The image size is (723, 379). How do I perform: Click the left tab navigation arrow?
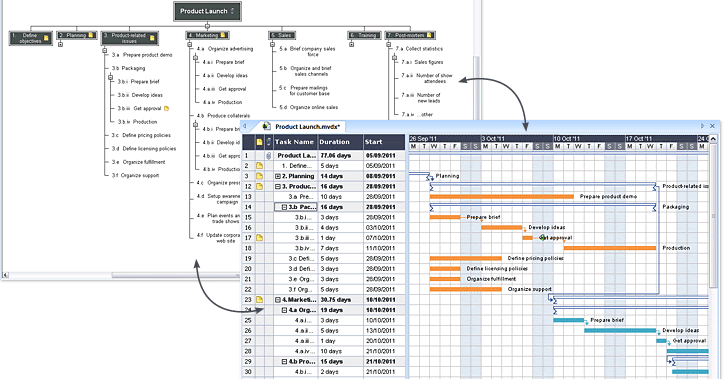click(x=245, y=126)
